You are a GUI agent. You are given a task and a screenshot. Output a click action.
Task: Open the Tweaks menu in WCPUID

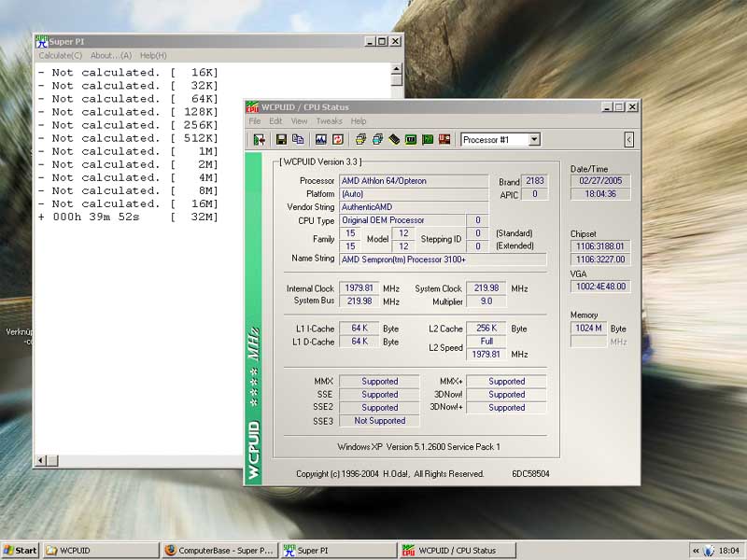(330, 121)
